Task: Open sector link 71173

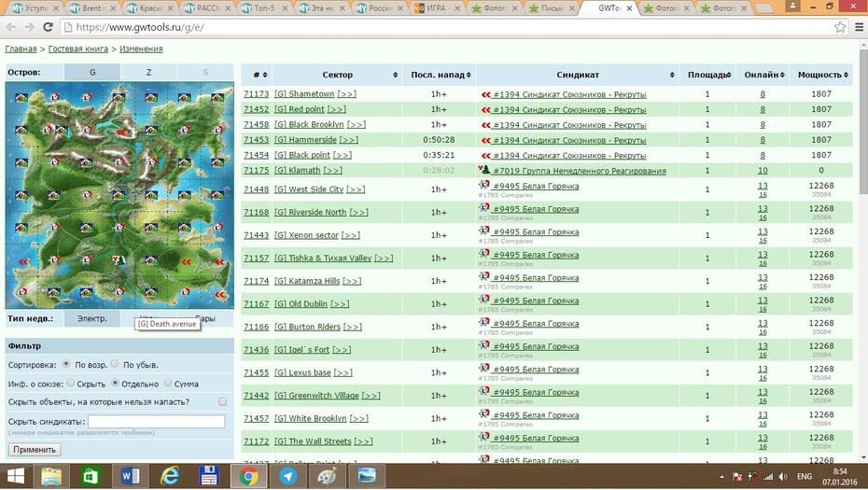Action: (x=257, y=94)
